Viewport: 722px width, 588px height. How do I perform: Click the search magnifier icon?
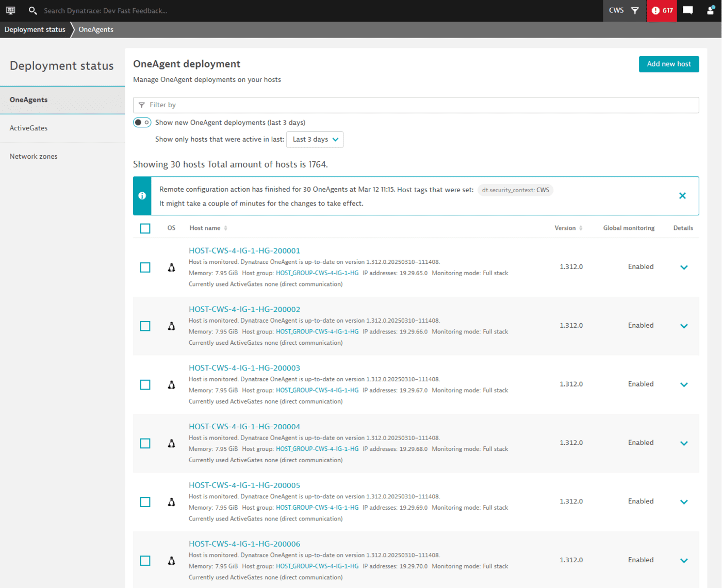pyautogui.click(x=32, y=10)
